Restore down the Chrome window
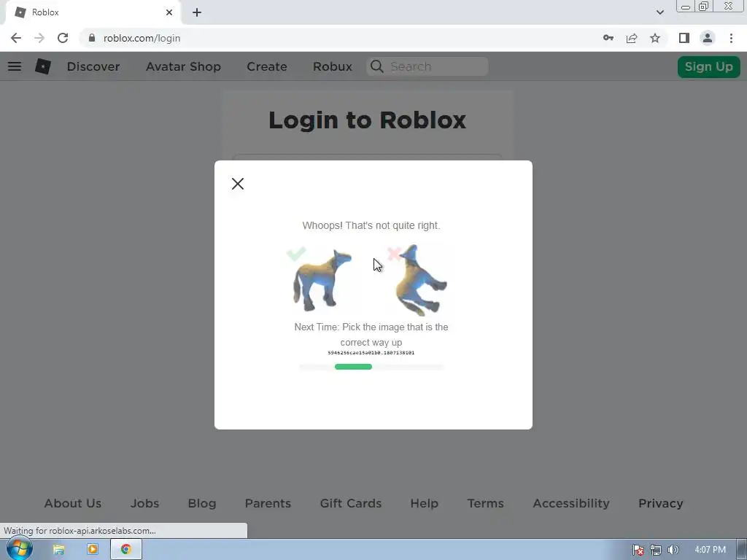 (x=704, y=7)
